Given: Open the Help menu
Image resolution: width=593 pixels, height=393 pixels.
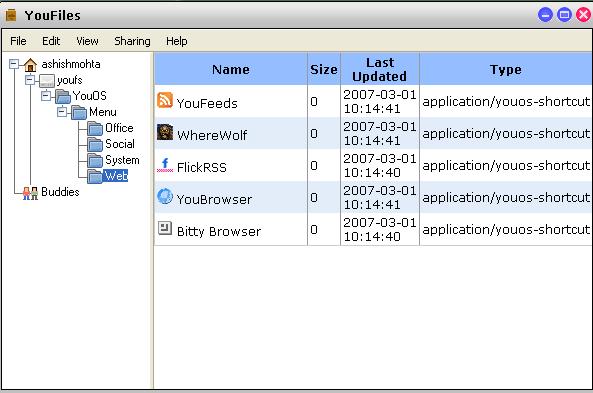Looking at the screenshot, I should (x=177, y=41).
